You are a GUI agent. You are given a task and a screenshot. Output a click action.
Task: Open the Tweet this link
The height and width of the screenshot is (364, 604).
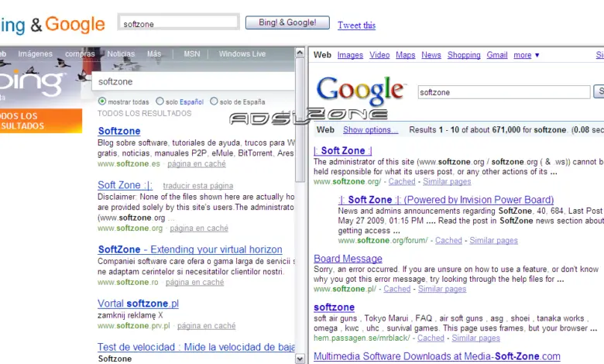(x=356, y=25)
